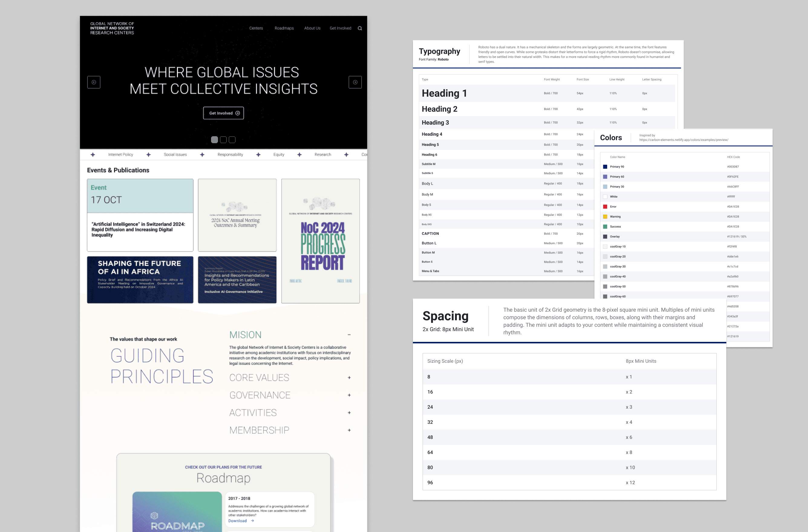This screenshot has width=808, height=532.
Task: Click the star icon before Research
Action: tap(299, 155)
